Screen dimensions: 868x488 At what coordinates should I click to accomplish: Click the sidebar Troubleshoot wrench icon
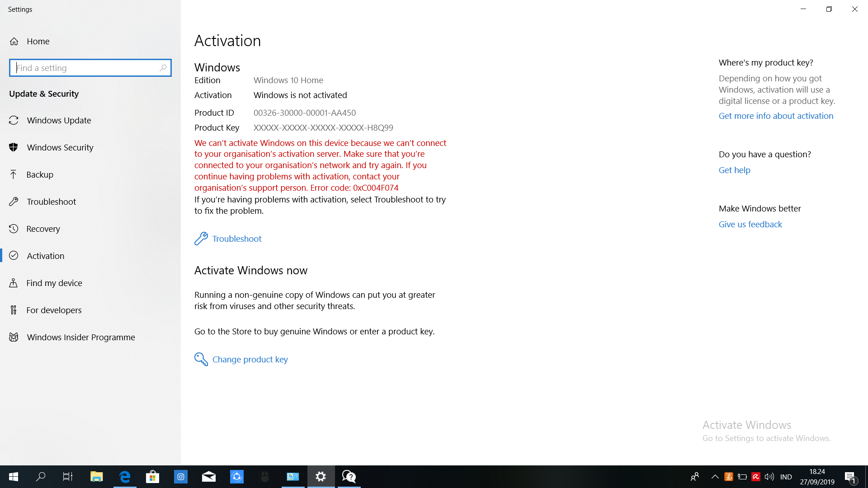tap(14, 202)
